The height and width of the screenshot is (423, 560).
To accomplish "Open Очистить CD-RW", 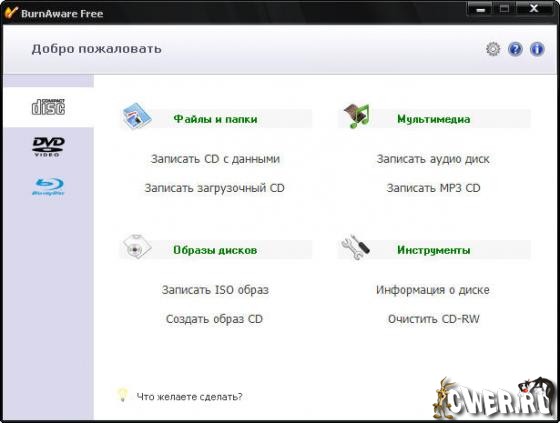I will click(434, 319).
